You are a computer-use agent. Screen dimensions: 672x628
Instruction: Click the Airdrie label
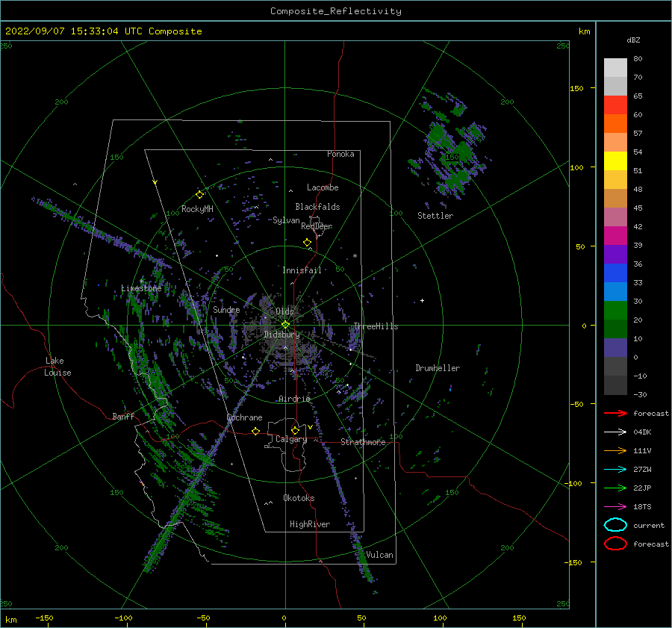294,399
